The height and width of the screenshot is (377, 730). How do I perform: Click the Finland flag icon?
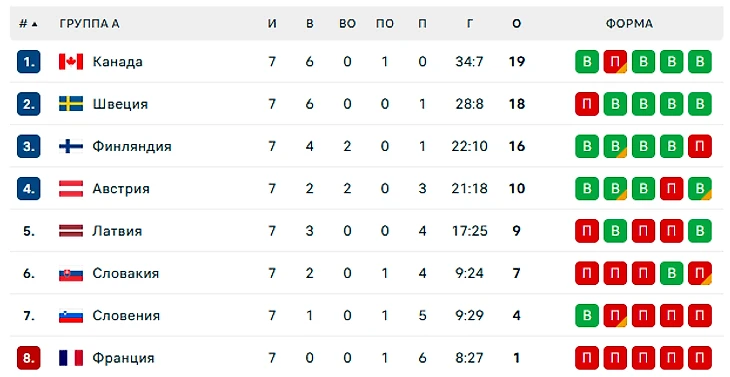71,146
